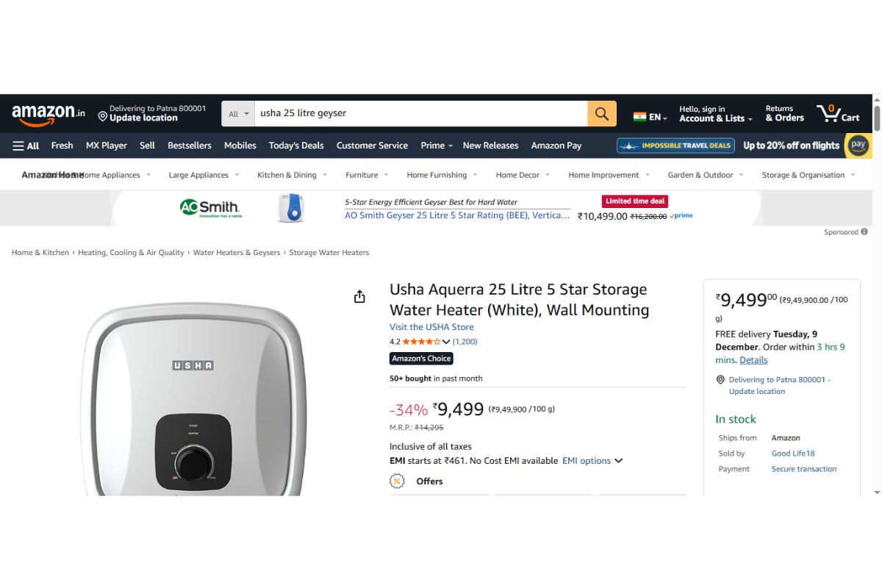
Task: Click the Amazon.in logo
Action: point(46,114)
